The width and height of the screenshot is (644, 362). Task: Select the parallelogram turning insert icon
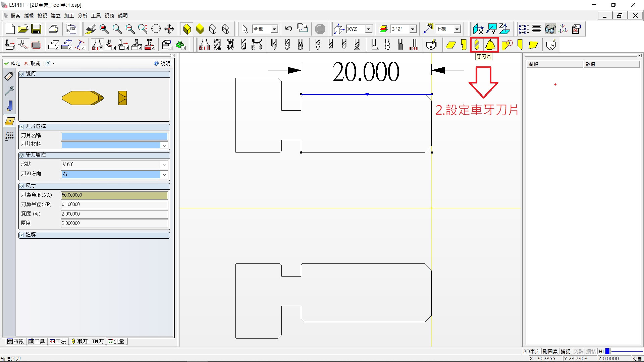click(450, 45)
